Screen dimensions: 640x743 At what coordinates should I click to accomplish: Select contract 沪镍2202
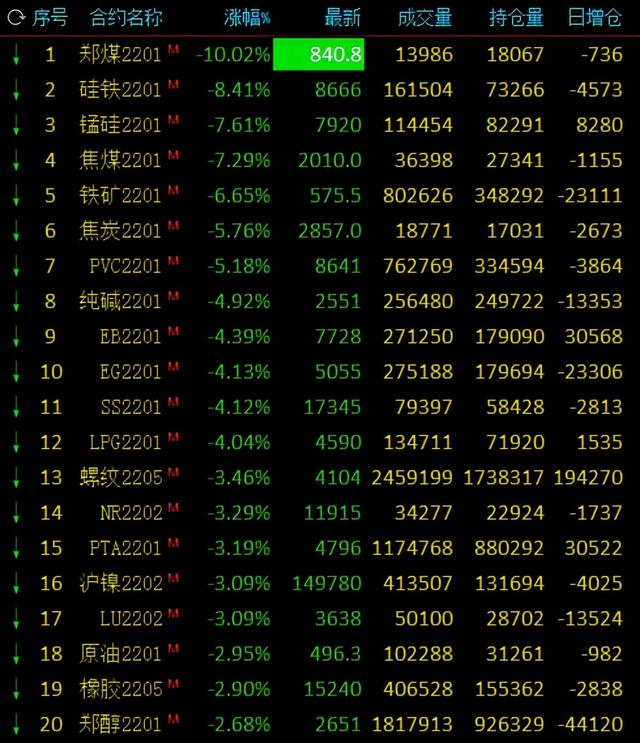pos(120,583)
